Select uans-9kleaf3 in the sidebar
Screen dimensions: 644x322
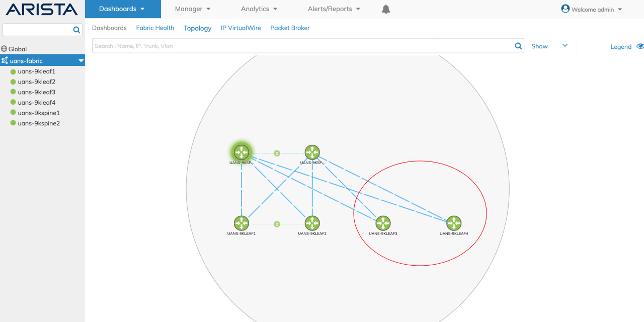(x=36, y=92)
